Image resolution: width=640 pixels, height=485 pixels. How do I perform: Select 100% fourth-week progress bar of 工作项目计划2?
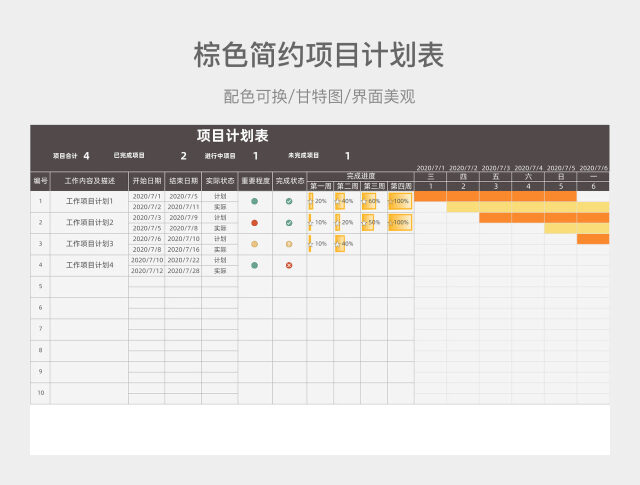tap(400, 222)
